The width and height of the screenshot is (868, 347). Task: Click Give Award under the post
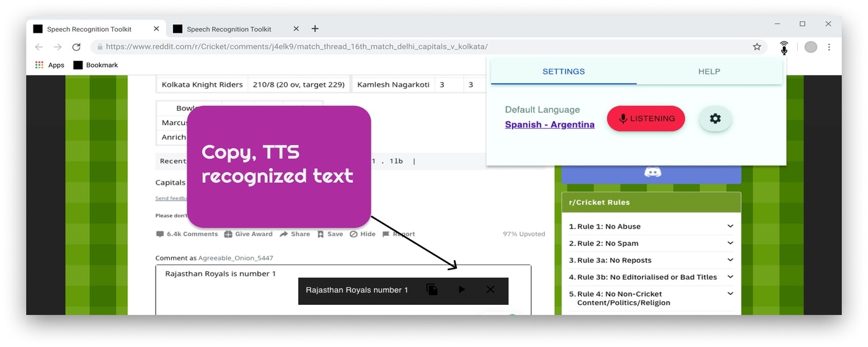pyautogui.click(x=248, y=234)
